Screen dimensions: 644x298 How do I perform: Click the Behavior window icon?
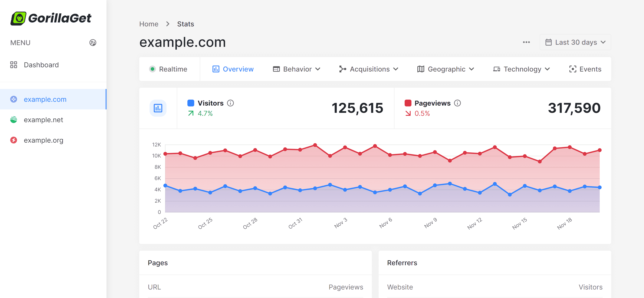276,69
